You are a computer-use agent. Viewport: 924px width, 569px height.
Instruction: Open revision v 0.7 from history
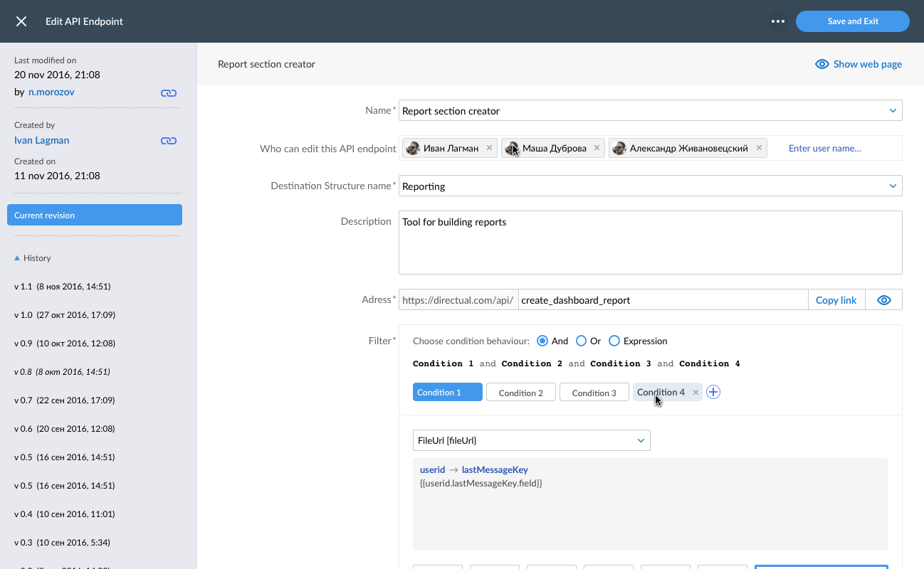click(65, 400)
